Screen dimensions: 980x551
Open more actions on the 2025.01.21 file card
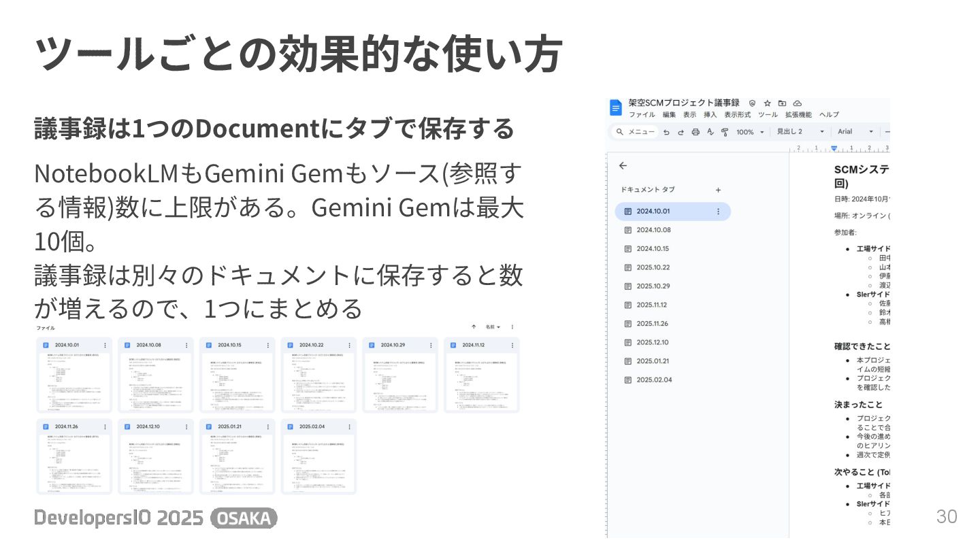click(268, 427)
